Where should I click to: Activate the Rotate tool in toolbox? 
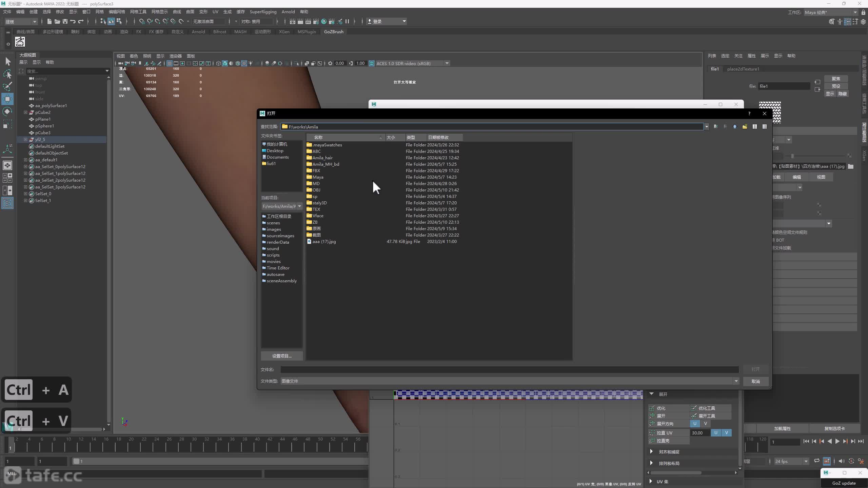pos(7,111)
